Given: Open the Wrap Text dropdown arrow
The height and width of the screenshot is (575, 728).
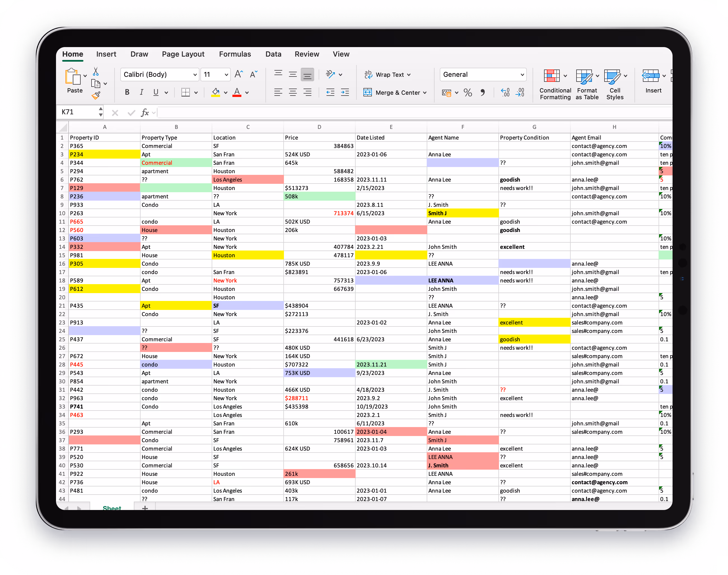Looking at the screenshot, I should [409, 75].
